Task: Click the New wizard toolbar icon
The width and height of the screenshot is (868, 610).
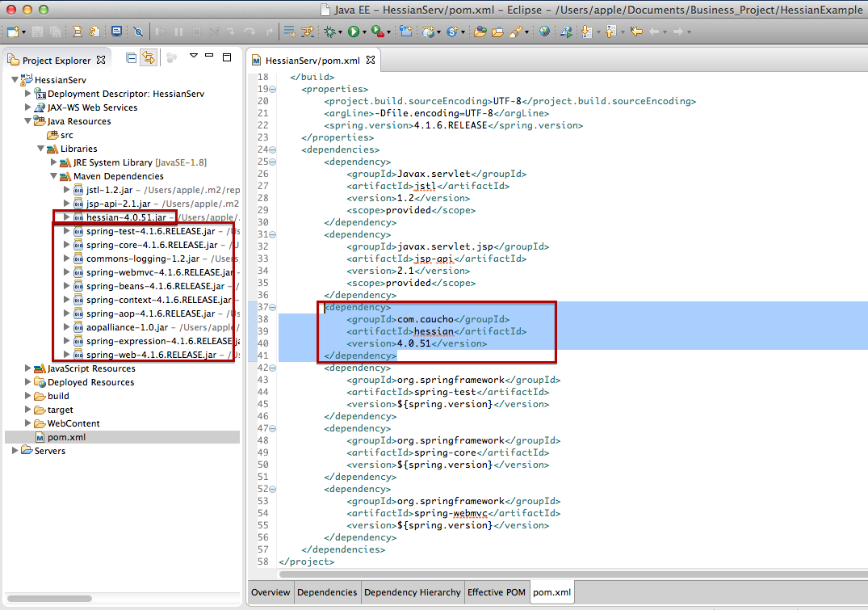Action: (x=13, y=32)
